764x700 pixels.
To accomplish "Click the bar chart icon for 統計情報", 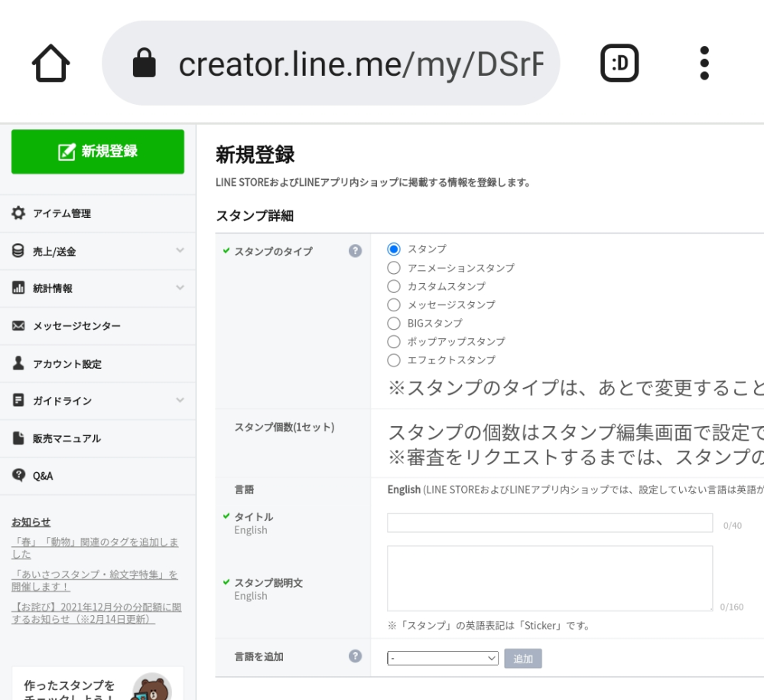I will 18,288.
